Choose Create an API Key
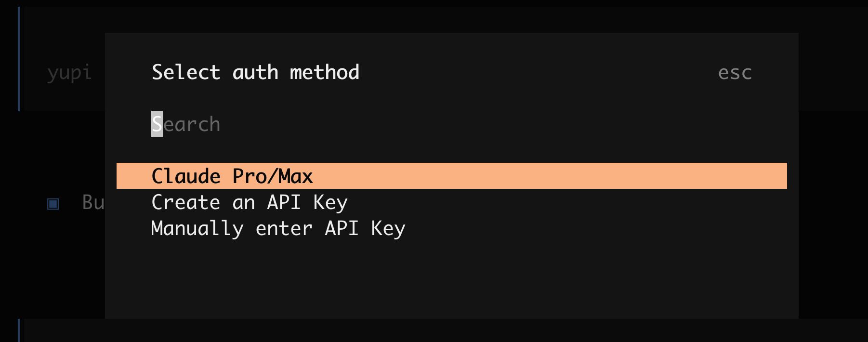Image resolution: width=868 pixels, height=342 pixels. (249, 202)
